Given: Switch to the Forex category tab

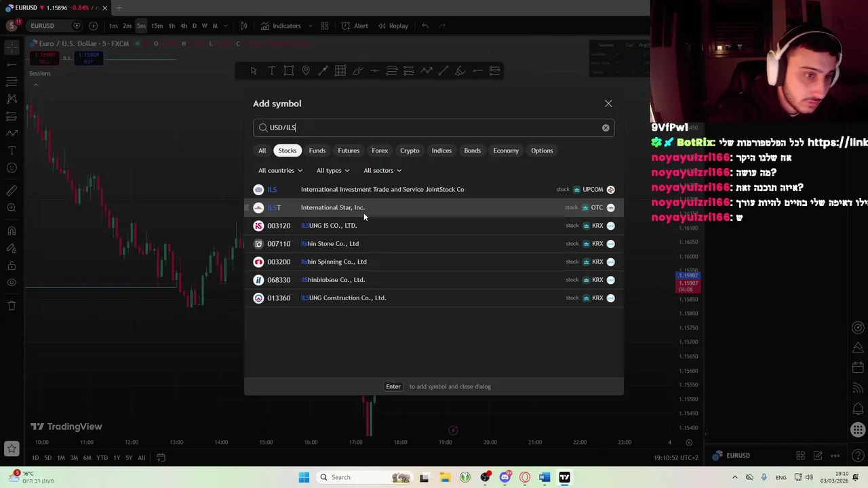Looking at the screenshot, I should tap(380, 150).
